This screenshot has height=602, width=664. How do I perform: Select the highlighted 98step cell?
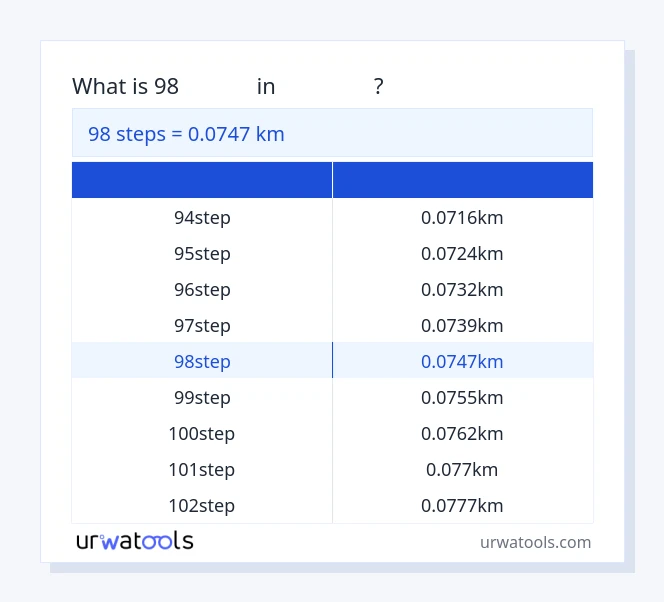[x=202, y=361]
